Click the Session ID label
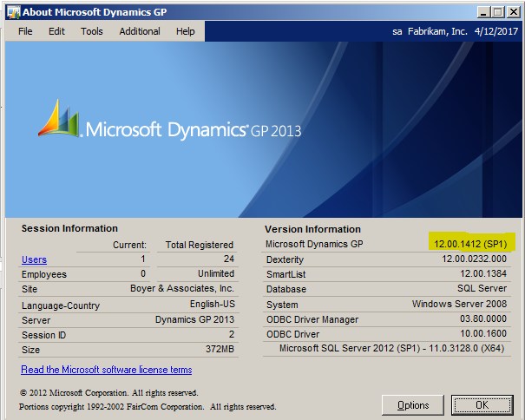525x420 pixels. pos(44,335)
